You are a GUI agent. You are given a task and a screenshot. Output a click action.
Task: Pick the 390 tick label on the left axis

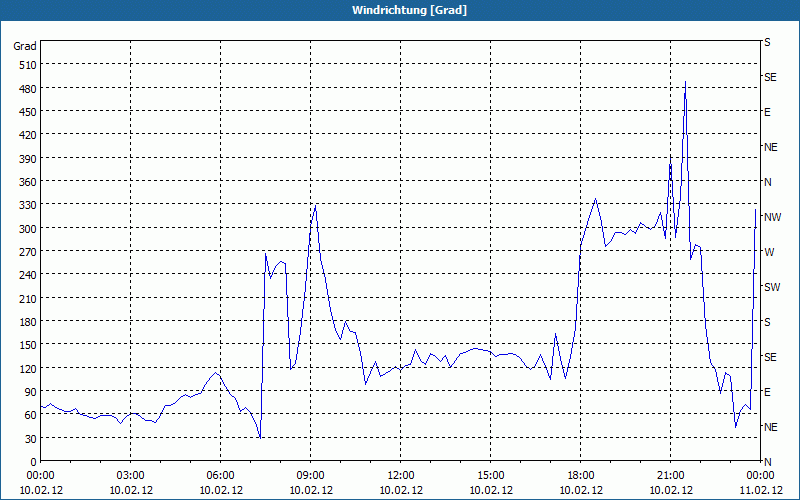[x=28, y=159]
